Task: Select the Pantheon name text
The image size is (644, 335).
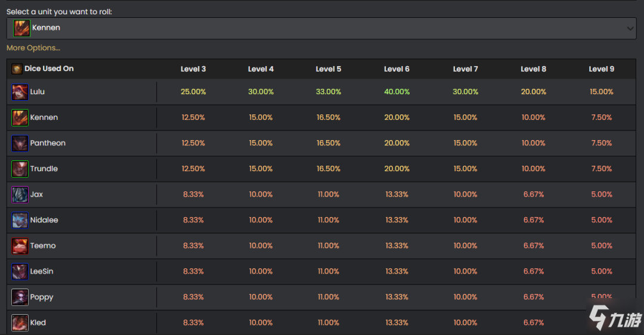Action: pyautogui.click(x=48, y=143)
